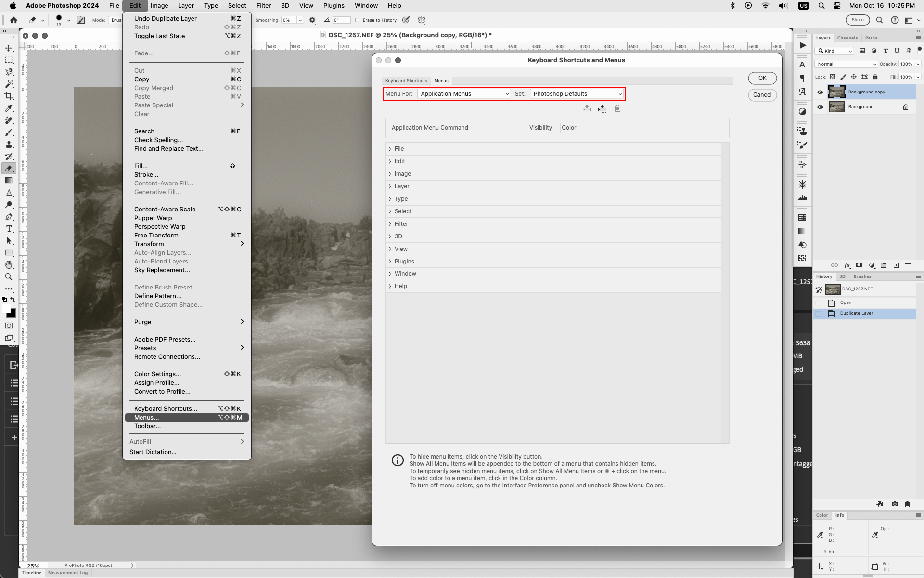Hide the Background copy layer

[x=821, y=92]
